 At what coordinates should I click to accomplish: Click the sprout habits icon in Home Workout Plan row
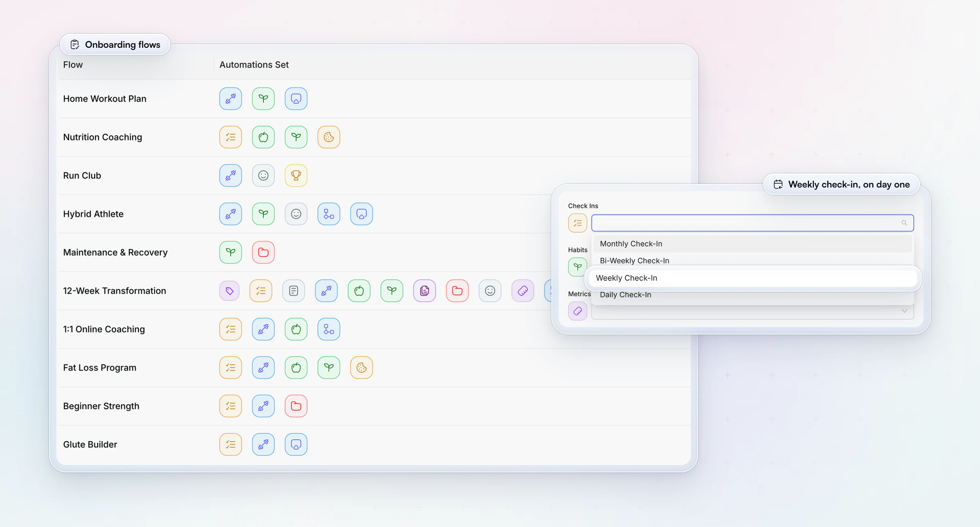point(263,98)
